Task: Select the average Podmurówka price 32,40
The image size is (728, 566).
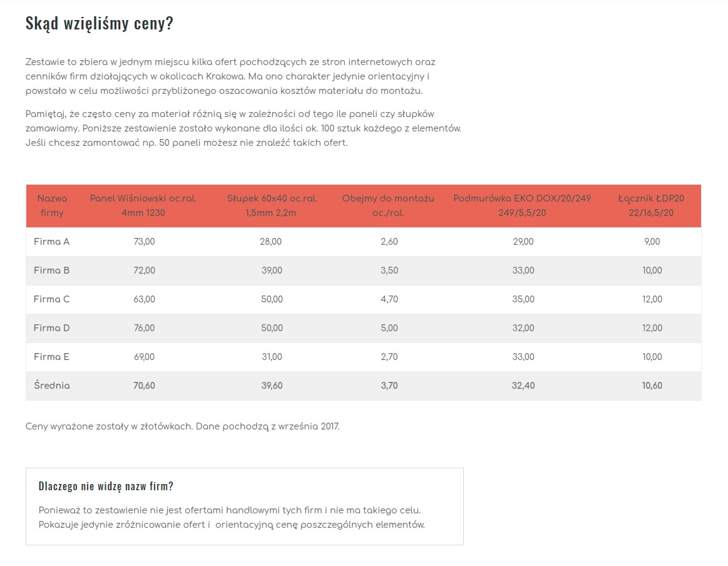Action: (x=523, y=386)
